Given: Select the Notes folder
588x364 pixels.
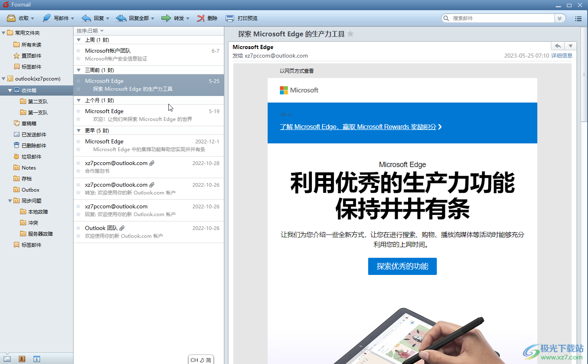Looking at the screenshot, I should click(x=25, y=167).
